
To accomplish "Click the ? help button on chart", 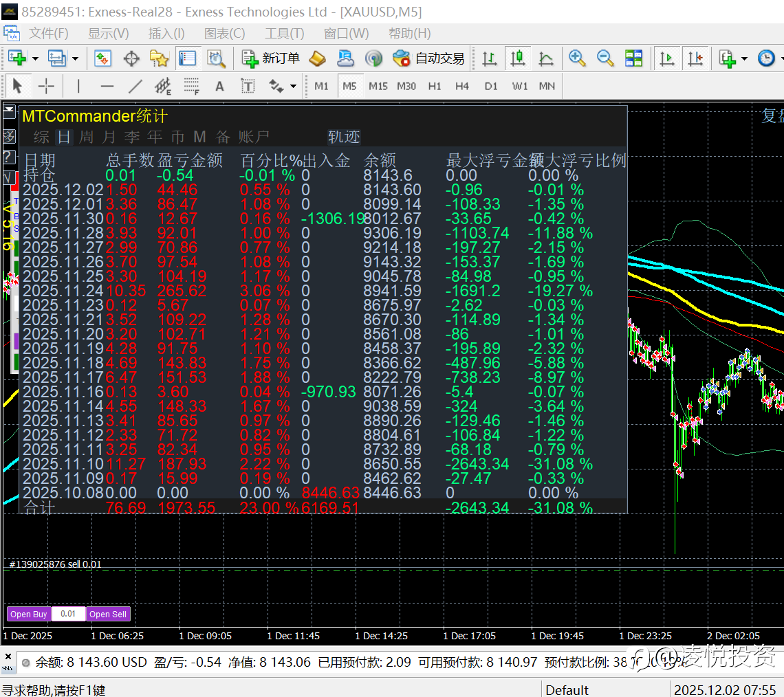I will pos(10,157).
